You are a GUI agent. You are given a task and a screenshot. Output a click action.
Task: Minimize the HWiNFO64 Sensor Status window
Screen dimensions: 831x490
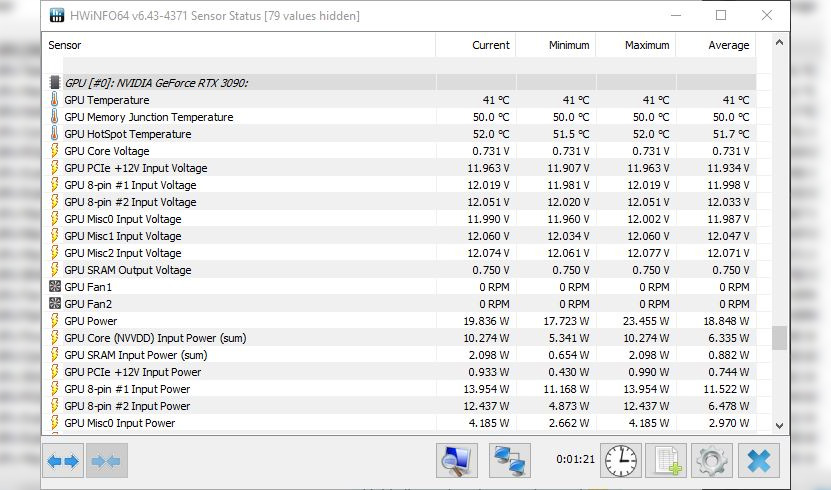[676, 15]
